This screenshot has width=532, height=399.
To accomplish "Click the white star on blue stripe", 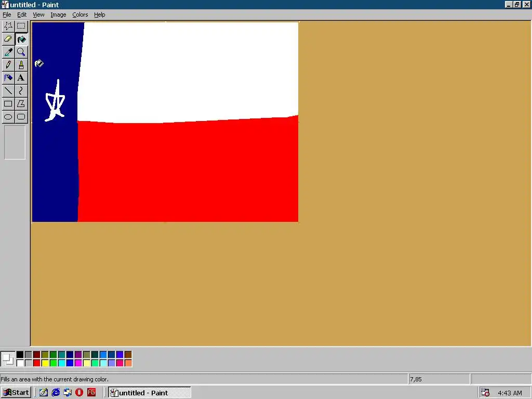I will [55, 100].
